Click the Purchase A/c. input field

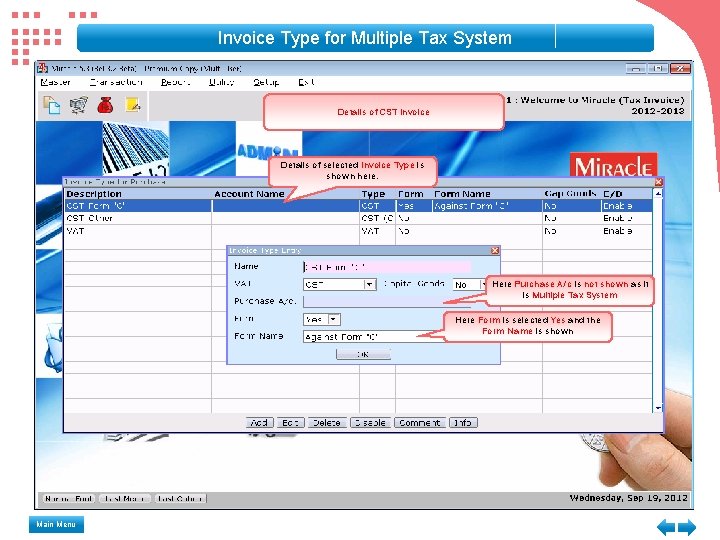point(387,302)
